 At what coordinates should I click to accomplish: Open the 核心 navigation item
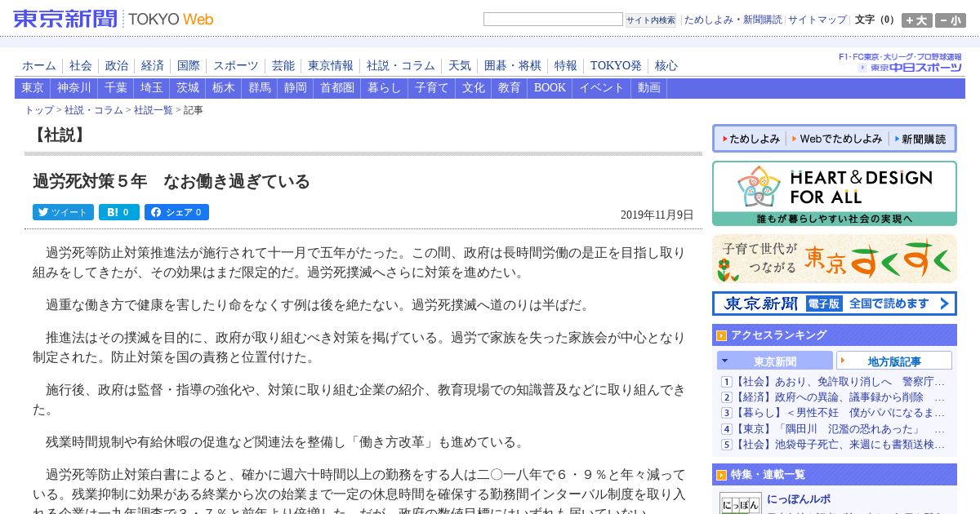click(666, 66)
